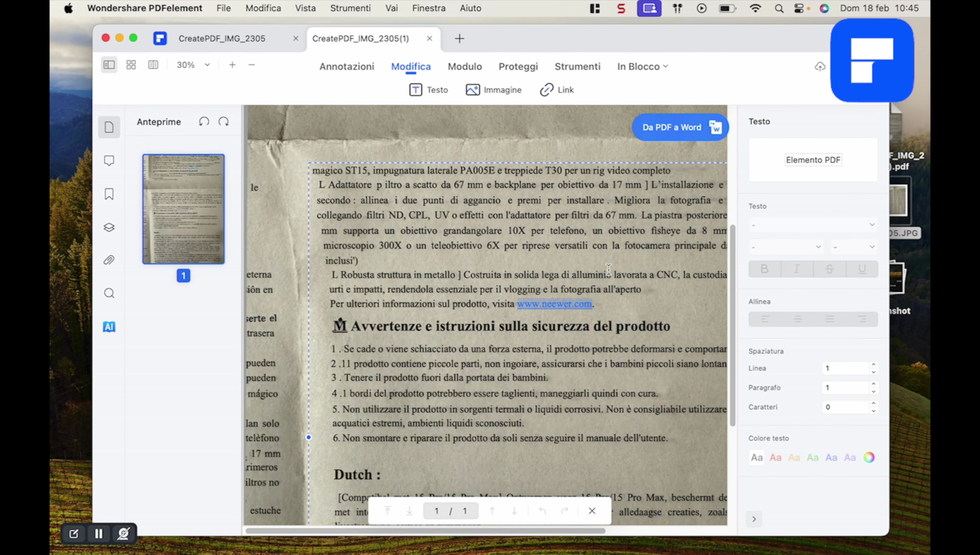The width and height of the screenshot is (980, 555).
Task: Switch to CreatePDF_IMG_2305 tab
Action: [x=222, y=39]
